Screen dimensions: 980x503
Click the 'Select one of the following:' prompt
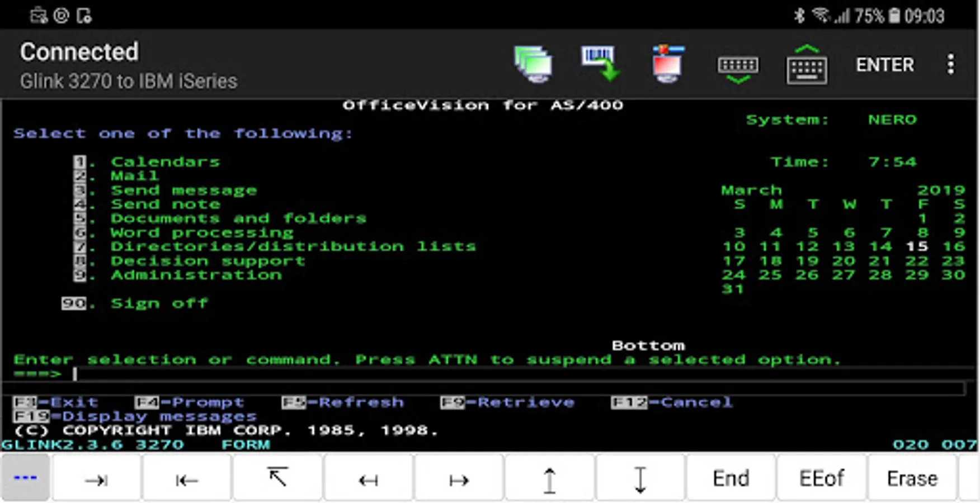(x=183, y=134)
